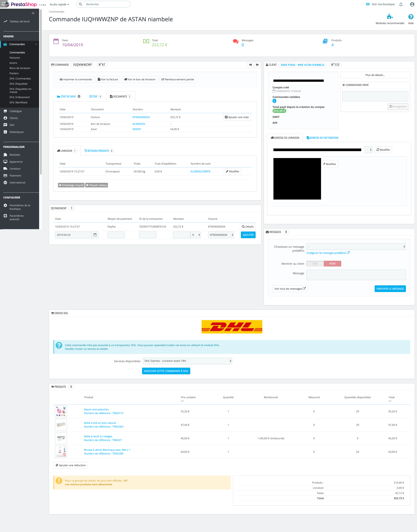Open the SAV section in the sidebar
The height and width of the screenshot is (532, 417).
pyautogui.click(x=12, y=125)
